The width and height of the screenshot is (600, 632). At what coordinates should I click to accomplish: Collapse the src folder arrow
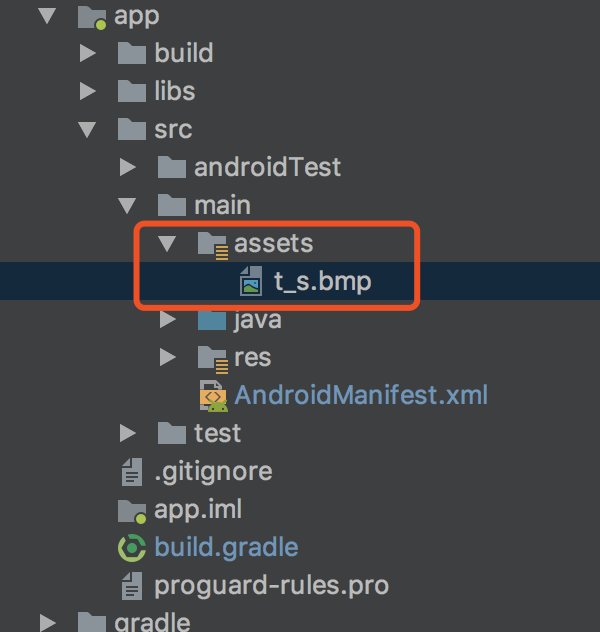[x=87, y=129]
